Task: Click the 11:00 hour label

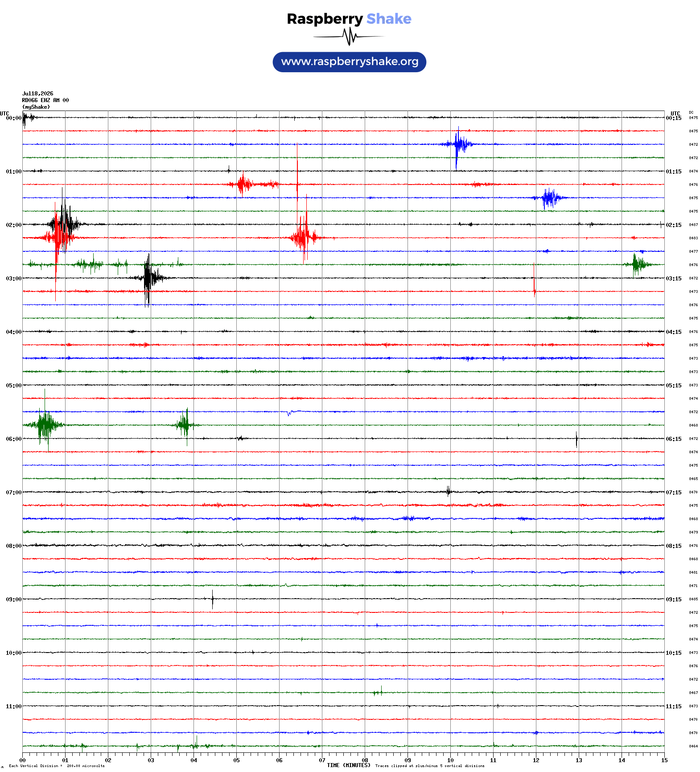Action: click(13, 706)
